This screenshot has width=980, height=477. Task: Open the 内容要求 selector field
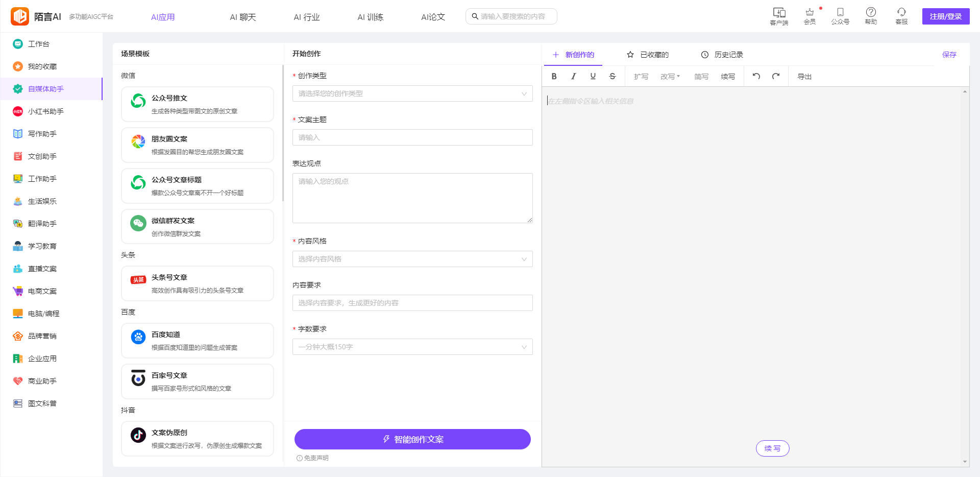point(412,303)
